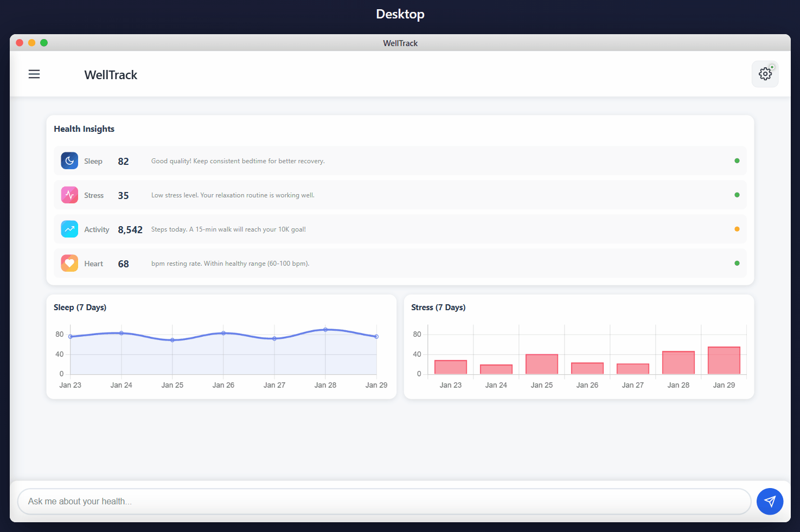Viewport: 800px width, 532px height.
Task: Click the Jan 23 bar in Stress chart
Action: [x=450, y=367]
